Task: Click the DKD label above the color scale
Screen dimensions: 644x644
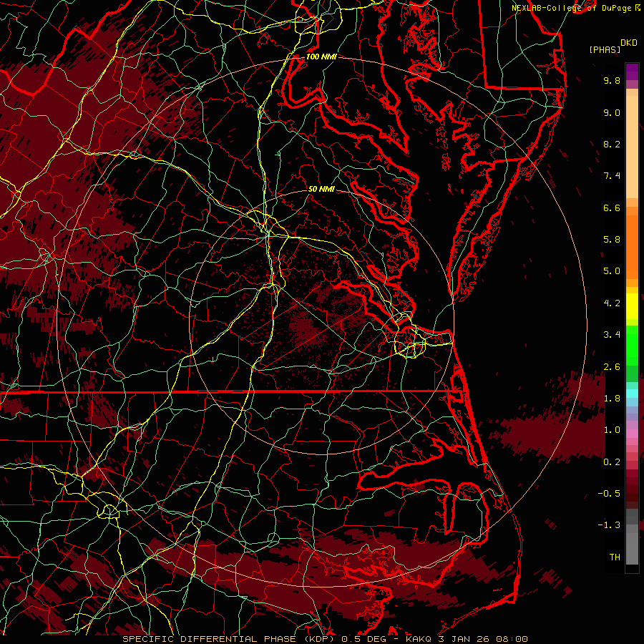Action: 628,43
